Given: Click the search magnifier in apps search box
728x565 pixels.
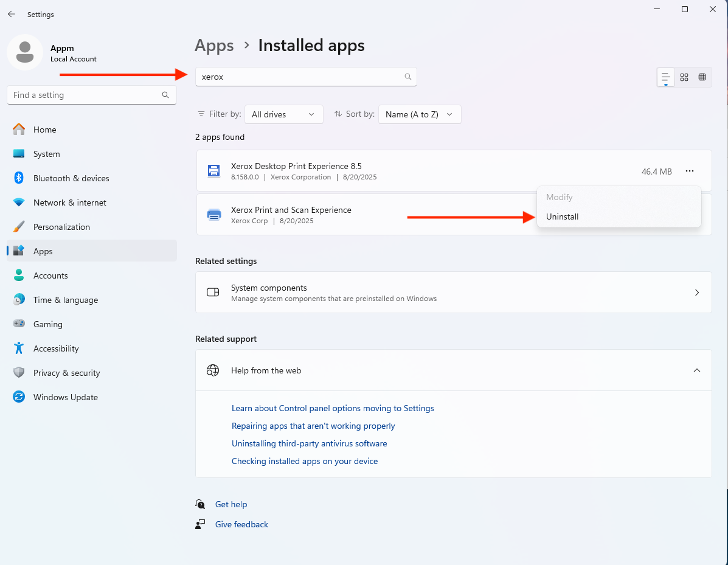Looking at the screenshot, I should tap(408, 77).
